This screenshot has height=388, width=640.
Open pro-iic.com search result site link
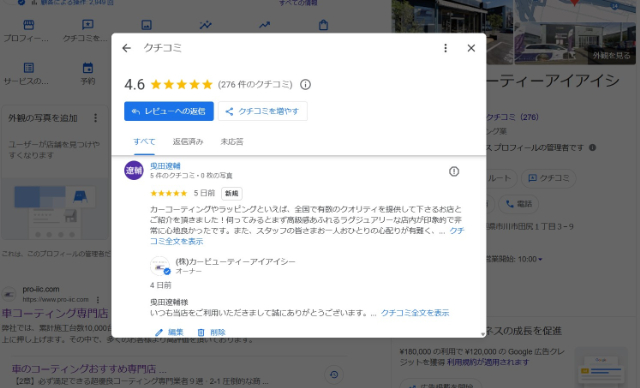(x=41, y=289)
